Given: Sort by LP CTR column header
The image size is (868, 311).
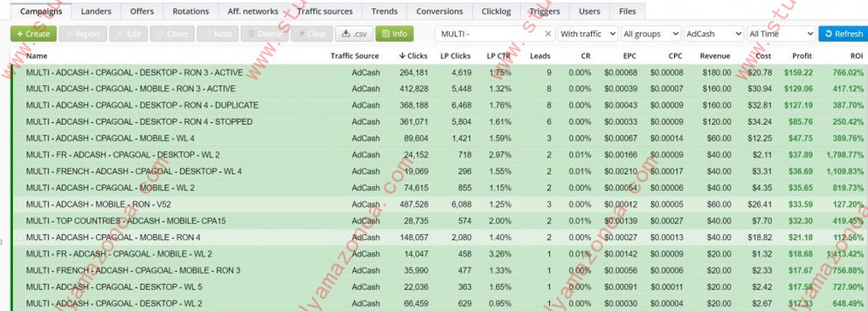Looking at the screenshot, I should [499, 56].
